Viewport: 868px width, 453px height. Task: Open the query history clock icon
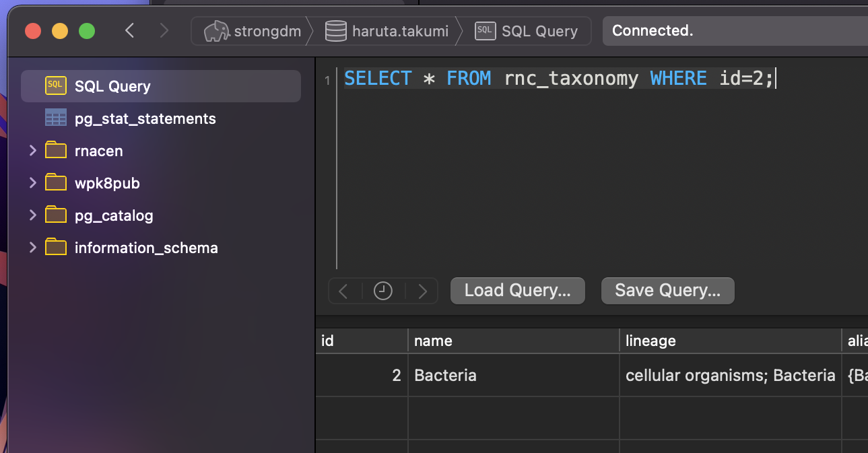(x=382, y=290)
